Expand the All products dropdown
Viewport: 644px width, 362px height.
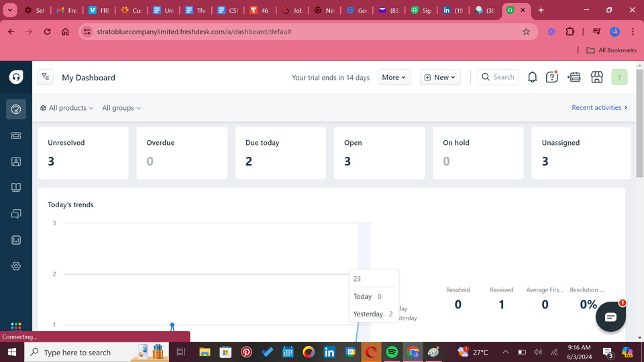66,108
